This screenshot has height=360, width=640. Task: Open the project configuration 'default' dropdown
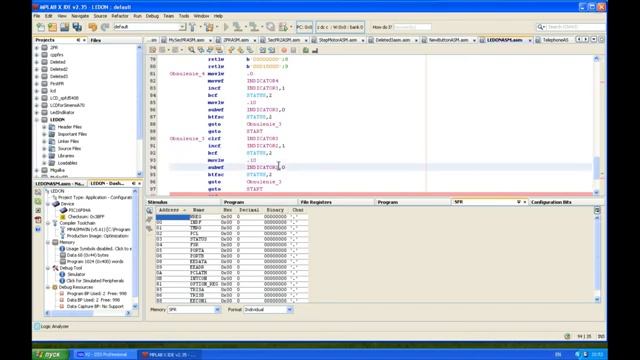point(182,27)
